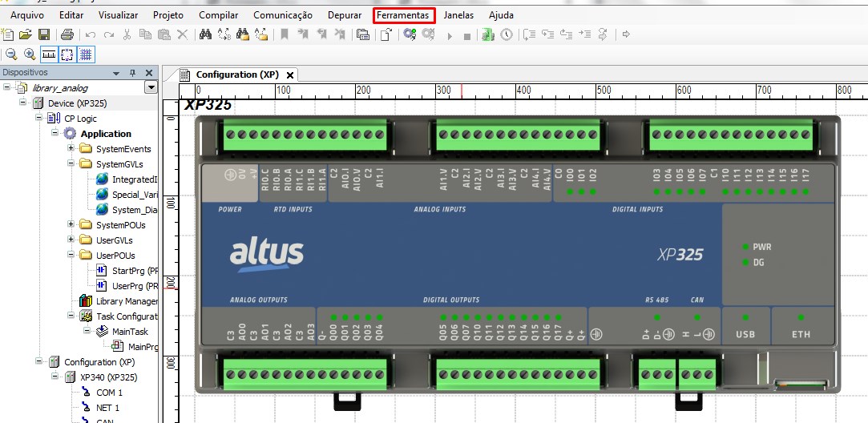The height and width of the screenshot is (423, 868).
Task: Open the Compilar menu
Action: pos(218,15)
